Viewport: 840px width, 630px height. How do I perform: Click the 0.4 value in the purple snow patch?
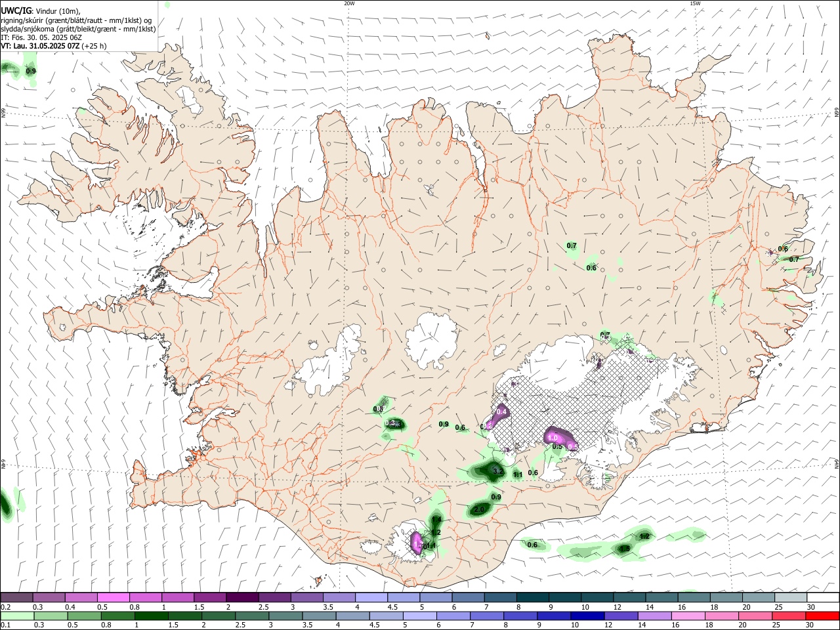(x=502, y=411)
